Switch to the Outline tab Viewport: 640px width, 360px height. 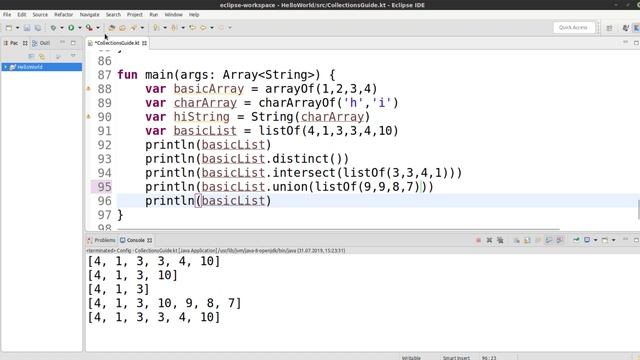pos(41,43)
